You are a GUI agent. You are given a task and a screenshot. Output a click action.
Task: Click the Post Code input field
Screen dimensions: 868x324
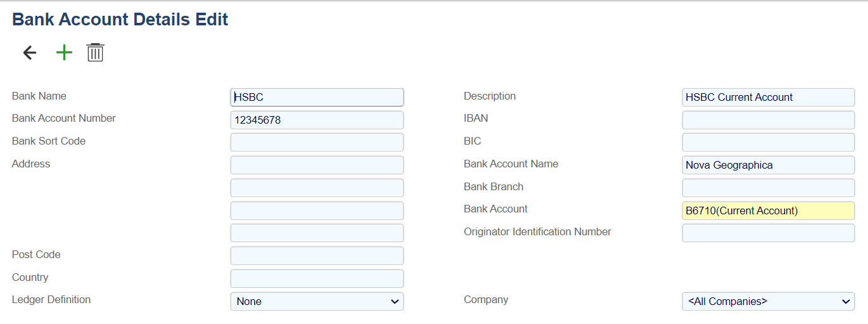coord(317,256)
